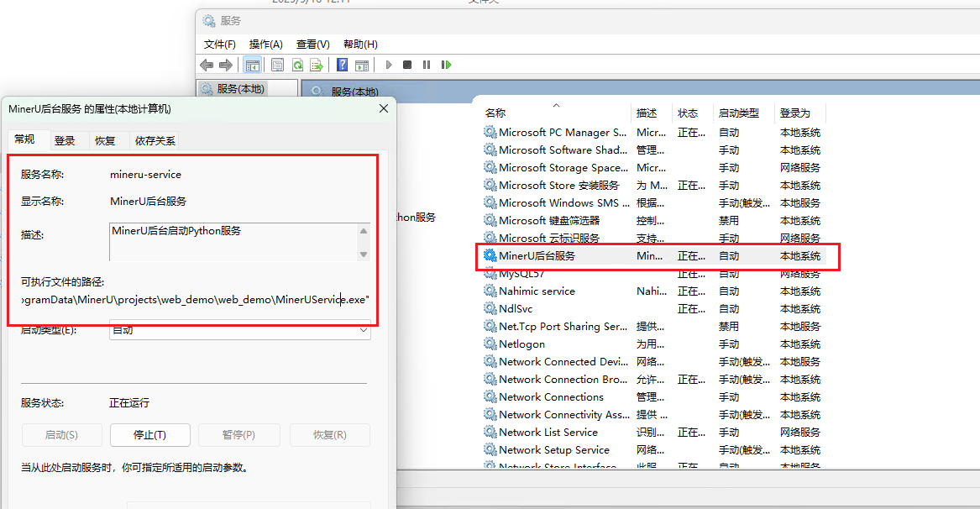This screenshot has width=980, height=509.
Task: Click the gear icon beside Netlogon row
Action: click(490, 344)
